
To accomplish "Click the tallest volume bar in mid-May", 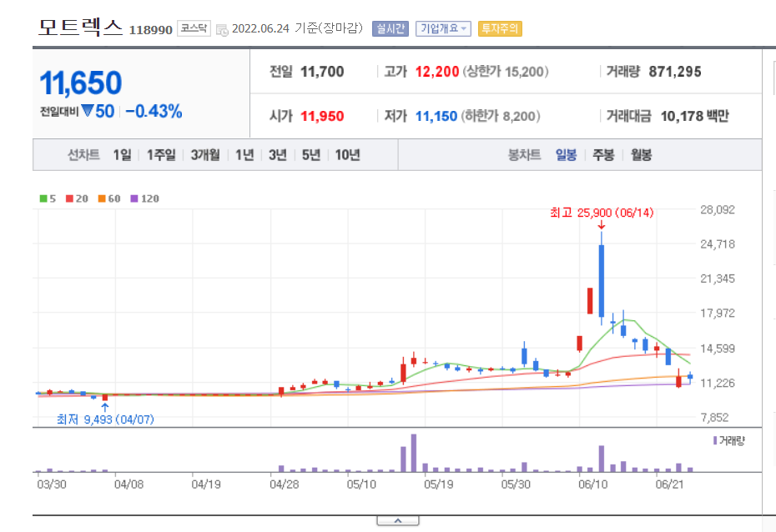I will point(414,453).
